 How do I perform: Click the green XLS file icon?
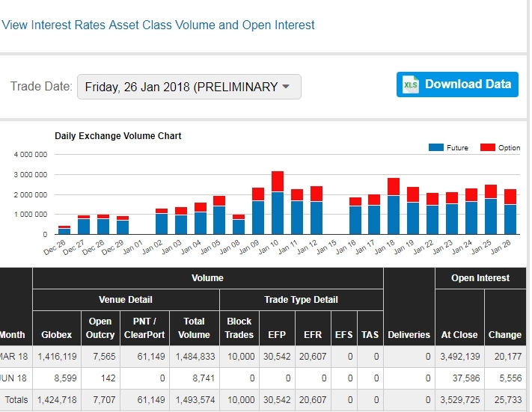tap(411, 84)
